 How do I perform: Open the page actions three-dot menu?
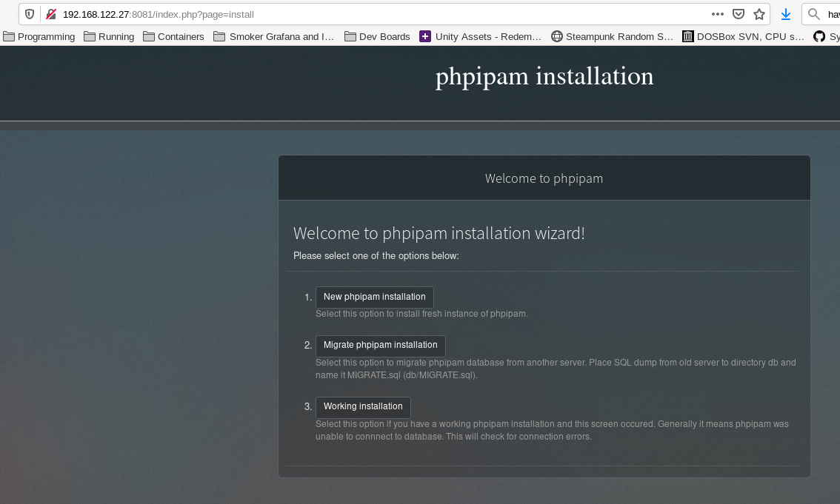point(717,15)
